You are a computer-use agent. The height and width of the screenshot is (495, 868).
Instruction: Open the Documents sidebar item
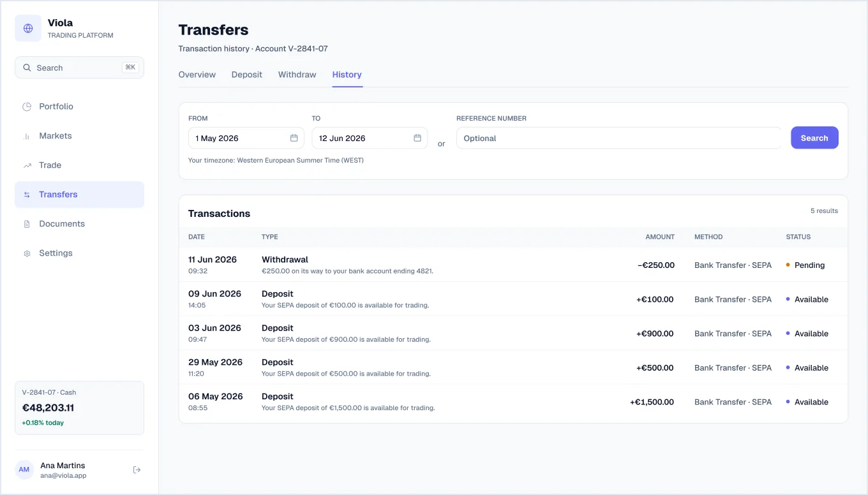pos(79,224)
